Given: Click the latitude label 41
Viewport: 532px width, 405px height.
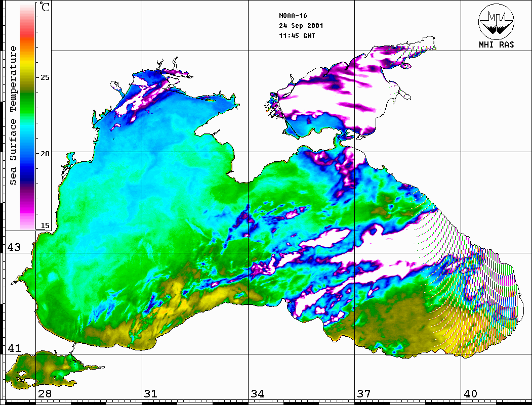Looking at the screenshot, I should tap(14, 348).
